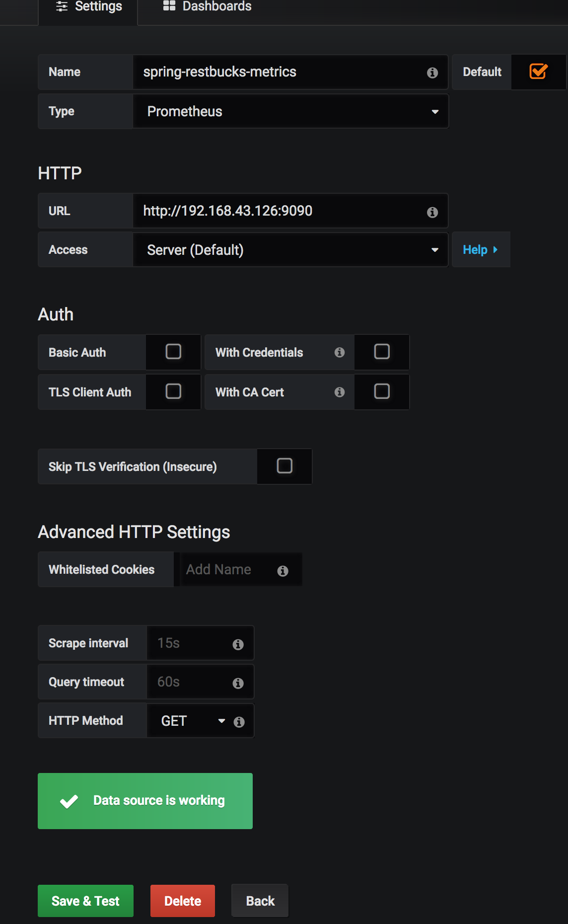Click the 'Scrape interval' label

point(88,643)
